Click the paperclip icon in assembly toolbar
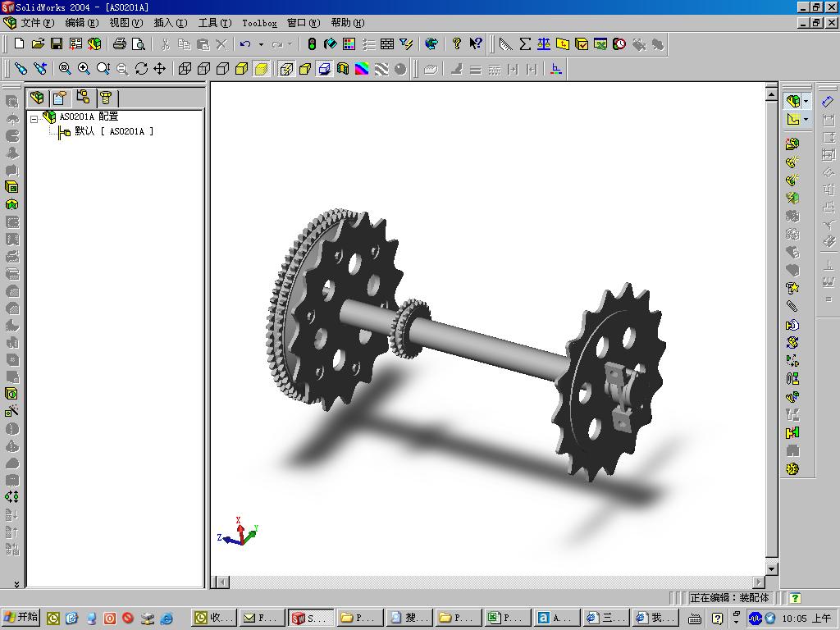Viewport: 840px width, 630px height. click(792, 307)
